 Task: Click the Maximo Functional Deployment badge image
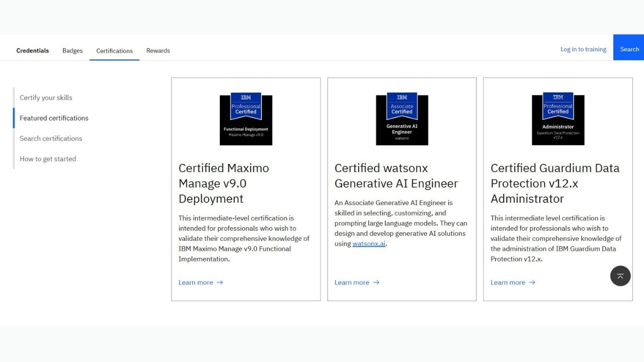coord(246,119)
